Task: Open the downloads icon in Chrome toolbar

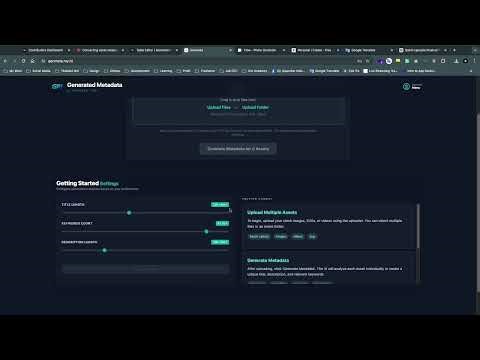Action: tap(456, 61)
